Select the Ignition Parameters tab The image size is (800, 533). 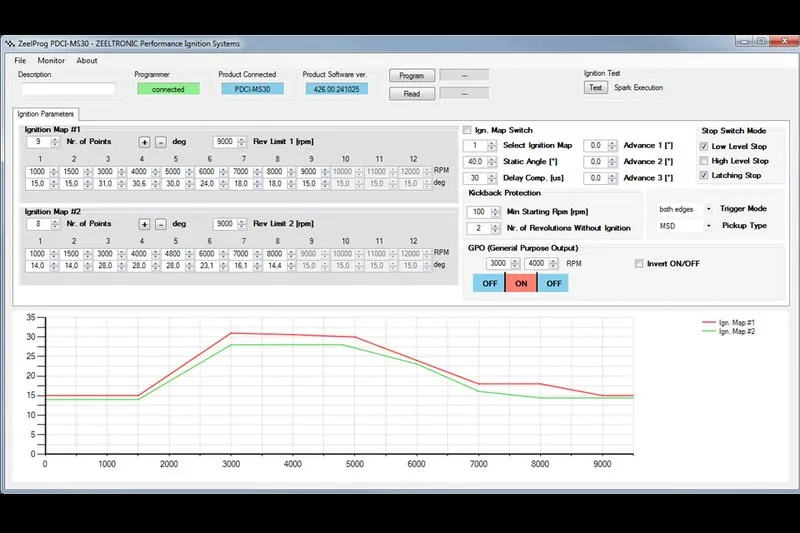(x=44, y=114)
